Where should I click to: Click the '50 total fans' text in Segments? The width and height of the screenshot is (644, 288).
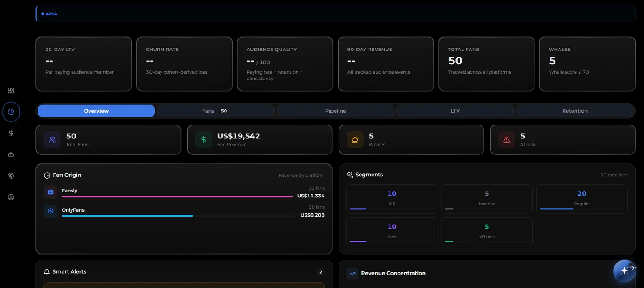(x=614, y=175)
